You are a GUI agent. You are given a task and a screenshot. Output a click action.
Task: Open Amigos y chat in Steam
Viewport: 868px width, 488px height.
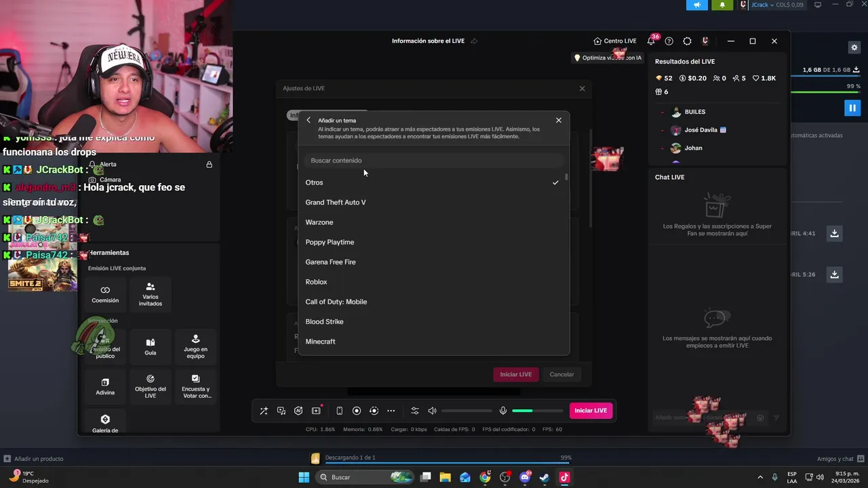(x=840, y=459)
